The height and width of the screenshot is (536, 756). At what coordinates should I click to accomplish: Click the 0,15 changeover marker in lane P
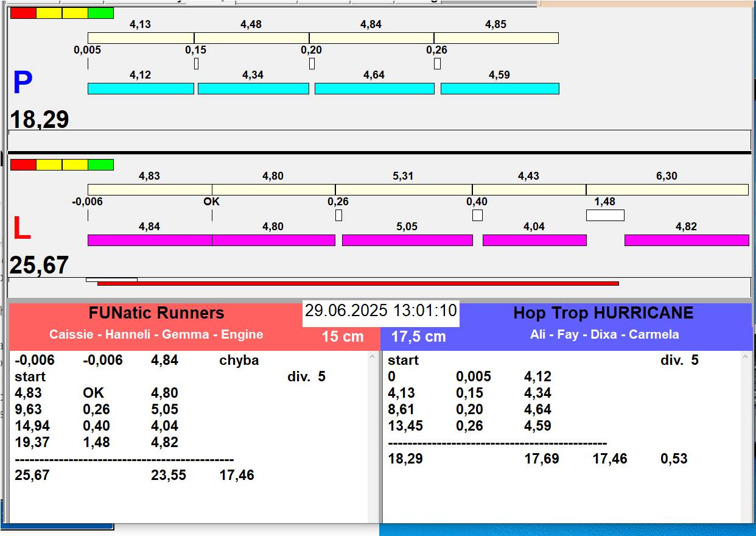coord(196,63)
